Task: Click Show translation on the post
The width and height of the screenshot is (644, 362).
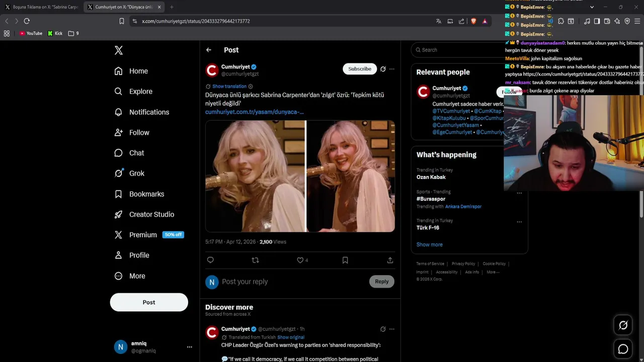Action: (229, 86)
